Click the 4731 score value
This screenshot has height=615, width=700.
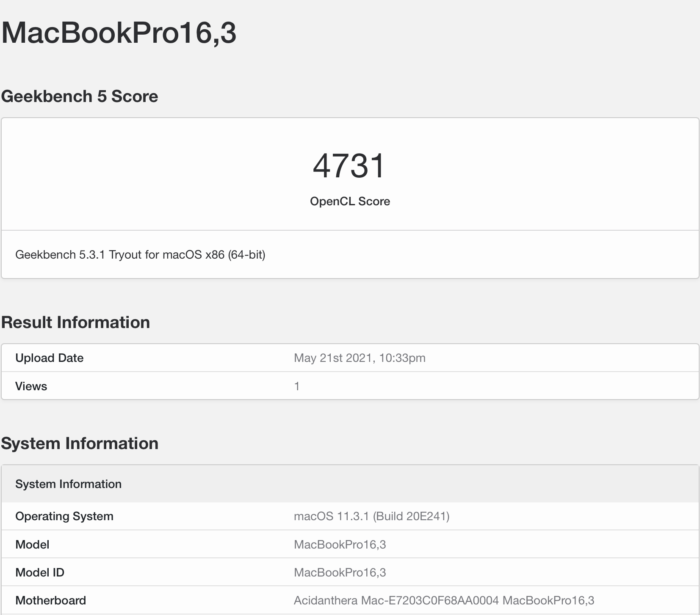click(349, 166)
